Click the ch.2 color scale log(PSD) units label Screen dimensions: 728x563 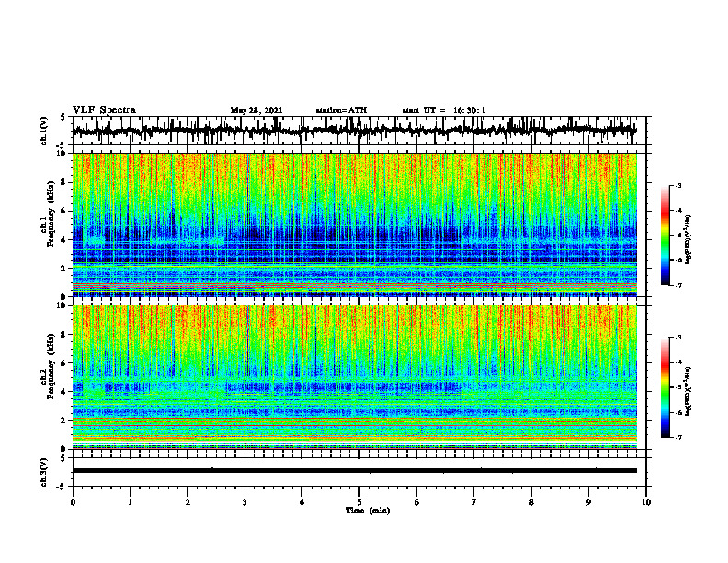688,391
